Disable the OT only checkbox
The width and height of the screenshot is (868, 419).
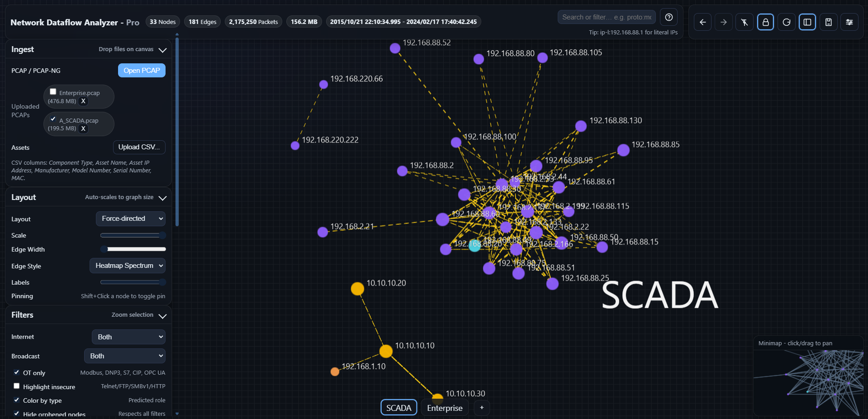[17, 372]
